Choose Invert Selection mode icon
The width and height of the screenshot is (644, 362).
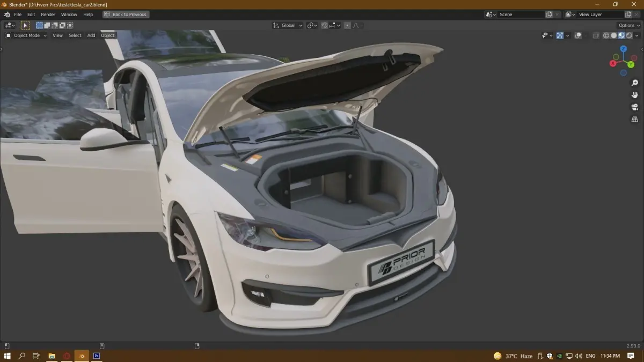(62, 25)
